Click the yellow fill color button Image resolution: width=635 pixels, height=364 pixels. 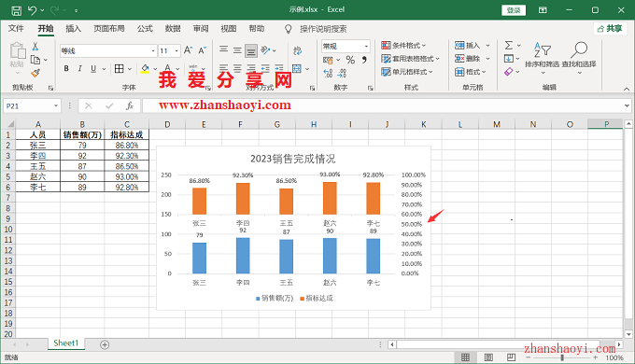click(145, 68)
